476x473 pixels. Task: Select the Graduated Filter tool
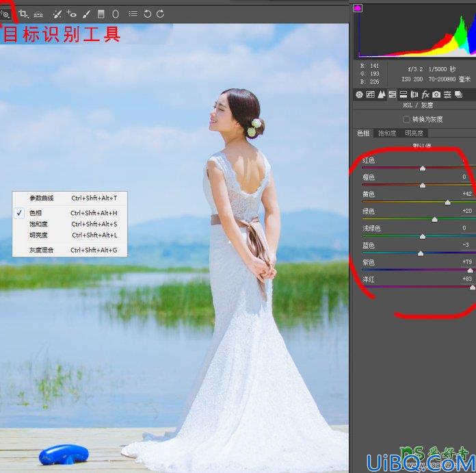pyautogui.click(x=101, y=14)
